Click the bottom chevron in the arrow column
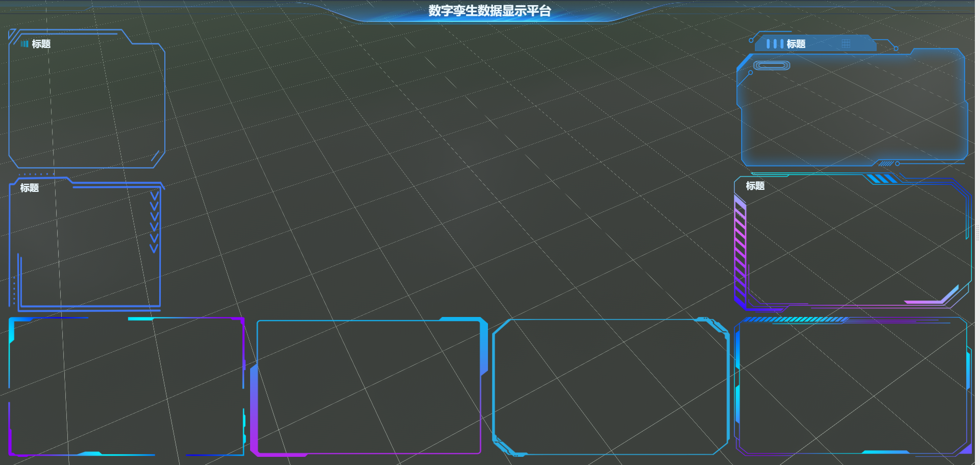 [154, 249]
